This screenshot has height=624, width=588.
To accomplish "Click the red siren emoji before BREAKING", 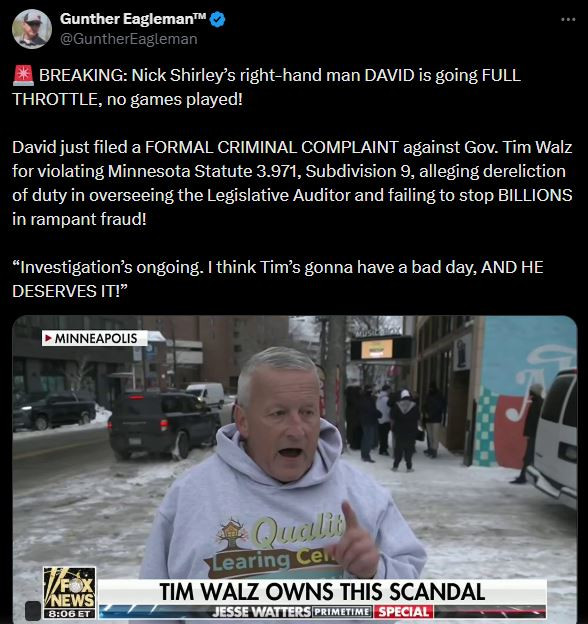I will [x=23, y=75].
